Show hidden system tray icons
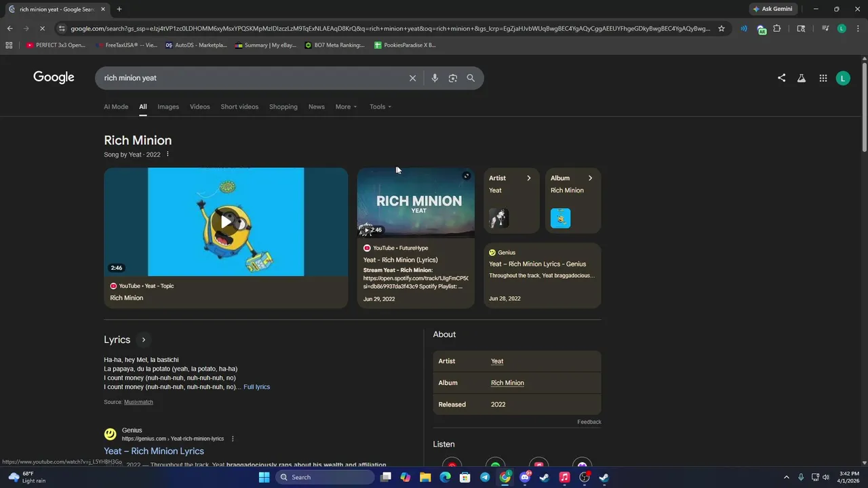The width and height of the screenshot is (868, 488). tap(787, 477)
